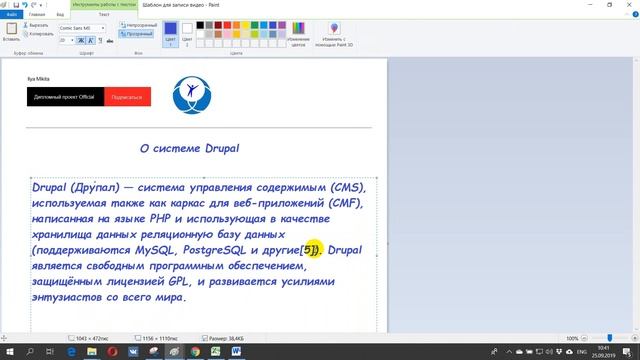
Task: Open File Explorer from the taskbar
Action: pyautogui.click(x=92, y=351)
